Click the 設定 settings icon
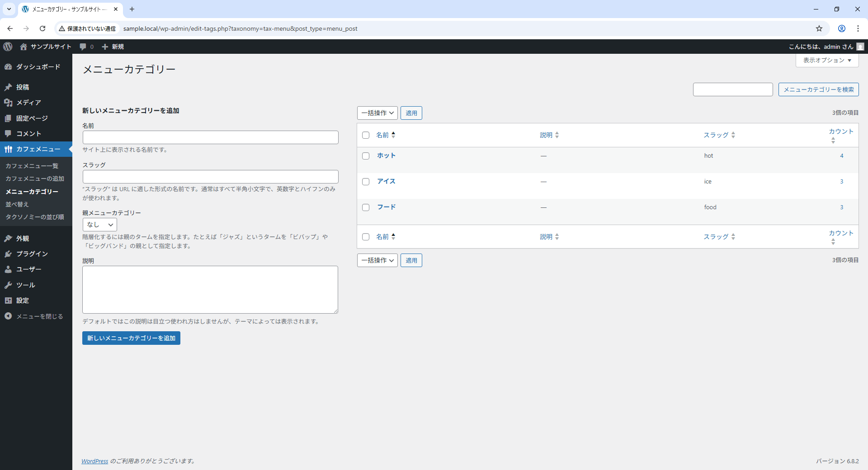 8,301
